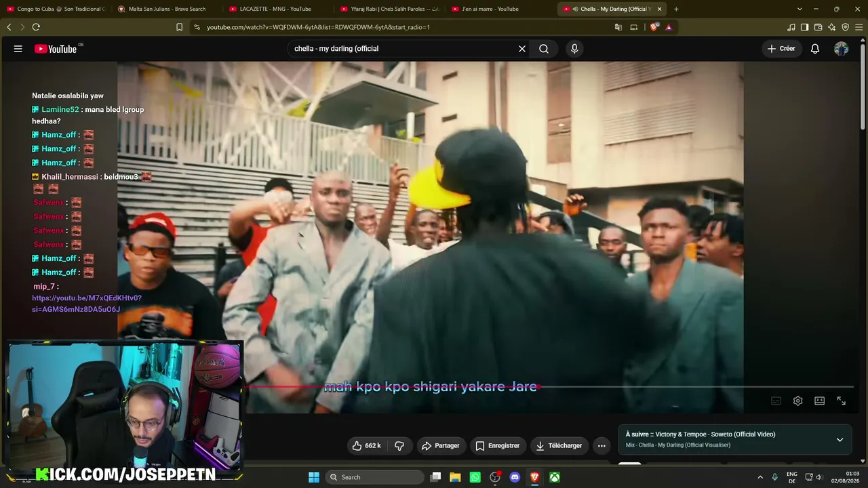Open more actions (three dots) below video
868x488 pixels.
click(601, 446)
